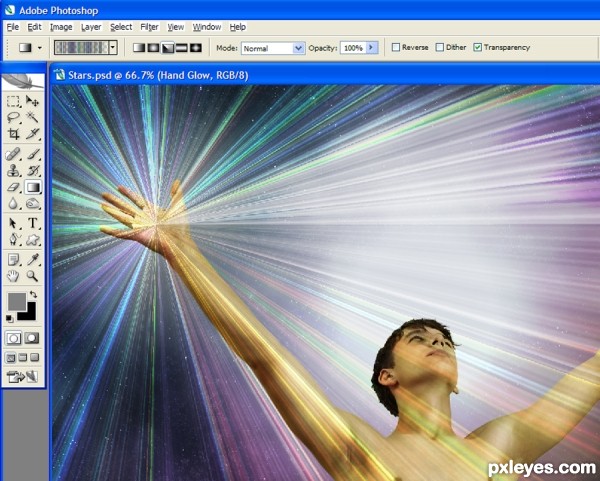
Task: Open the File menu
Action: [x=13, y=27]
